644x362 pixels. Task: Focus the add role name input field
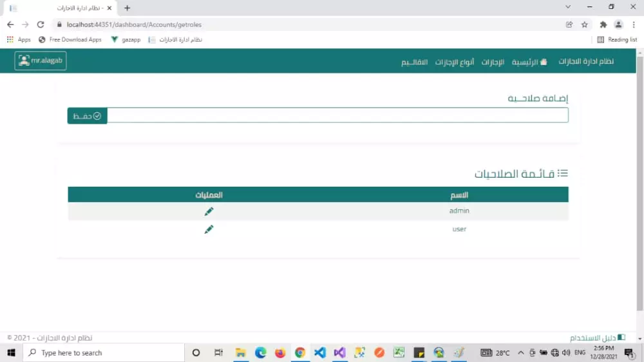point(337,115)
